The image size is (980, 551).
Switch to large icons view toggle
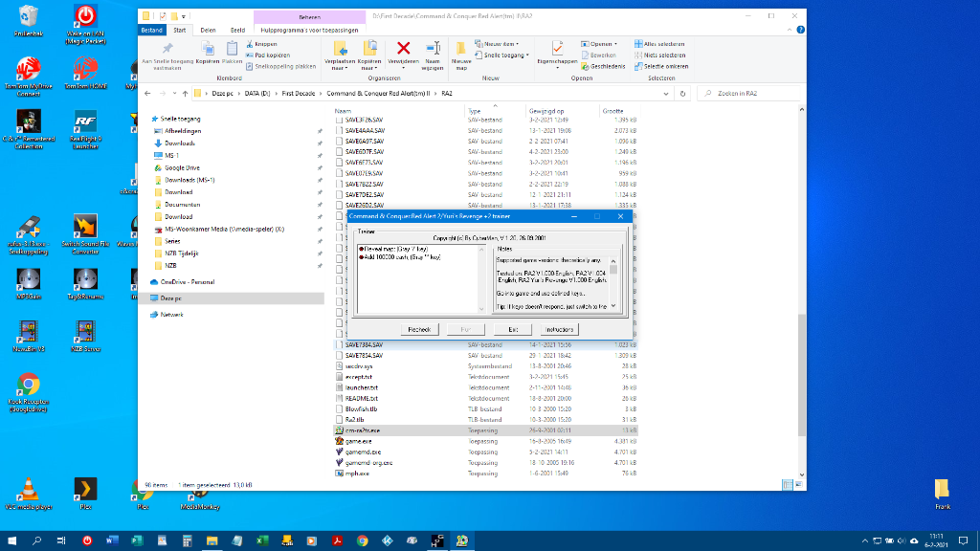point(798,485)
